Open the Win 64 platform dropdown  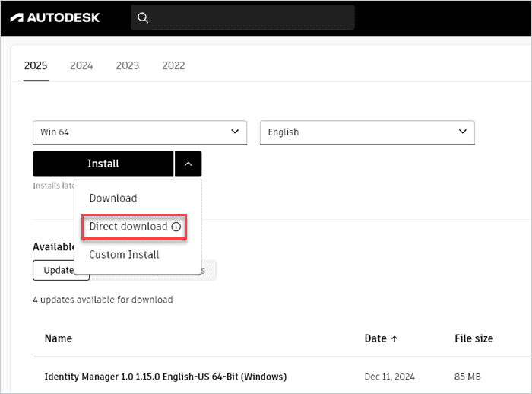pyautogui.click(x=140, y=132)
